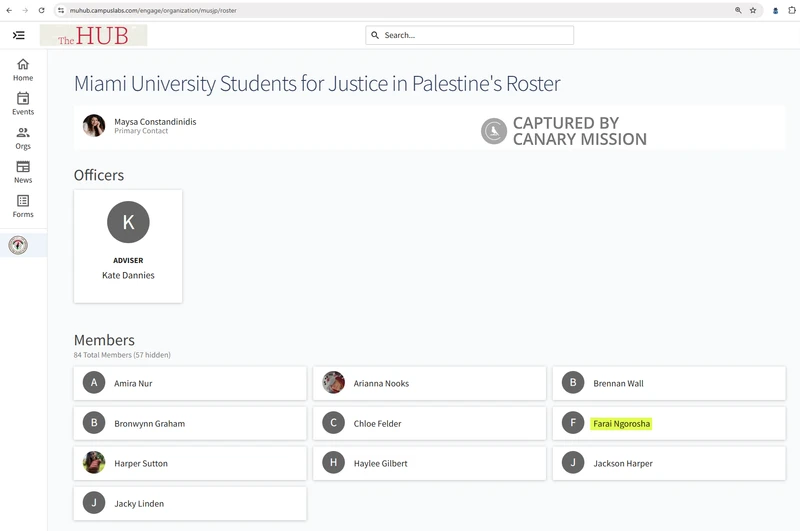This screenshot has width=800, height=531.
Task: Click the search magnifier icon
Action: [x=375, y=35]
